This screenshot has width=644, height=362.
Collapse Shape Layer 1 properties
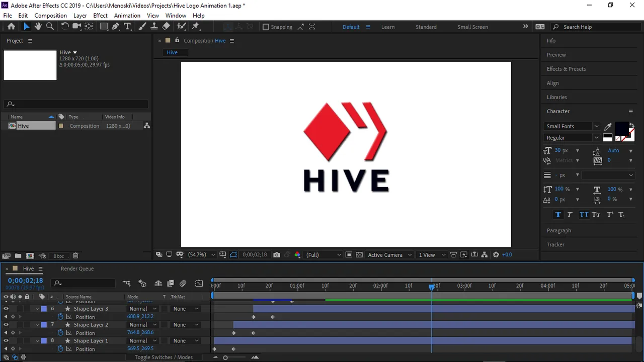(x=37, y=341)
